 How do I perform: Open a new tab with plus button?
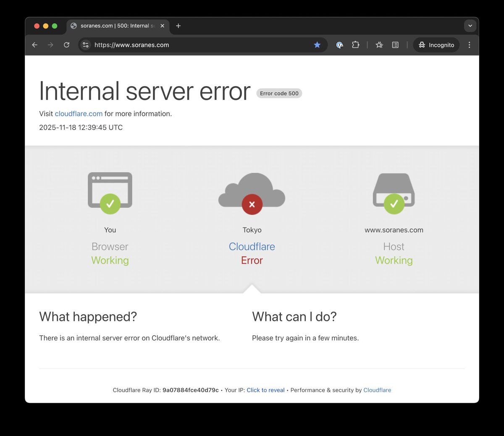(178, 26)
